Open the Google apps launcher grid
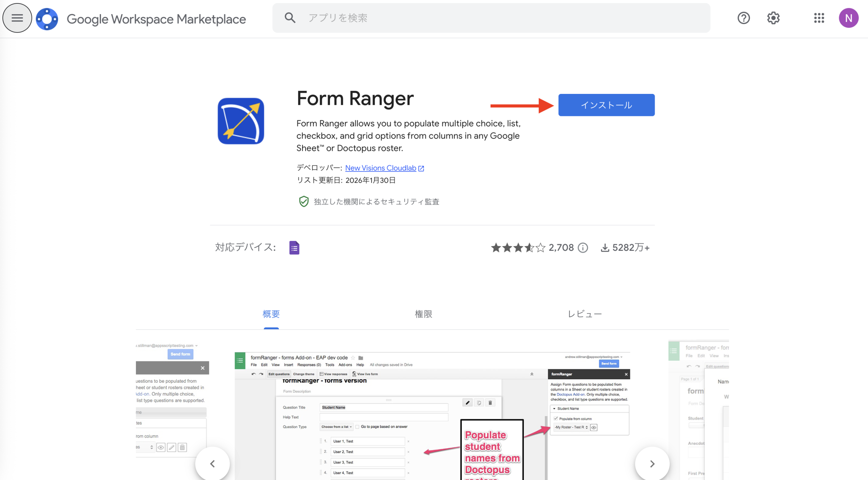The height and width of the screenshot is (480, 868). 819,18
